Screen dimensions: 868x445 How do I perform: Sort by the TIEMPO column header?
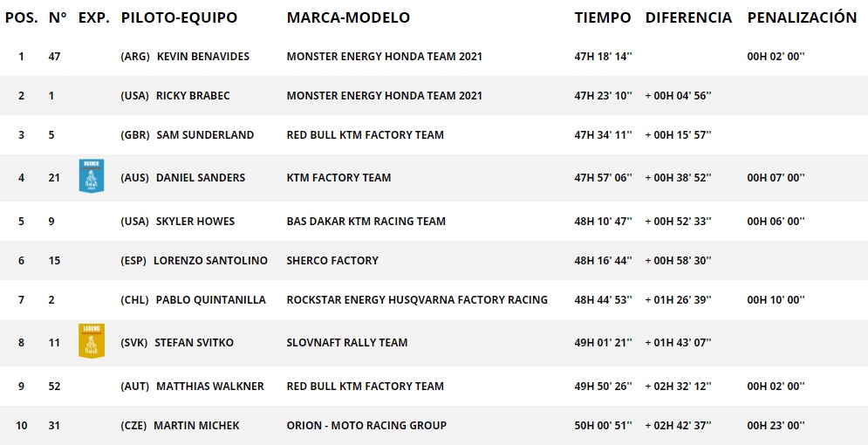(603, 17)
